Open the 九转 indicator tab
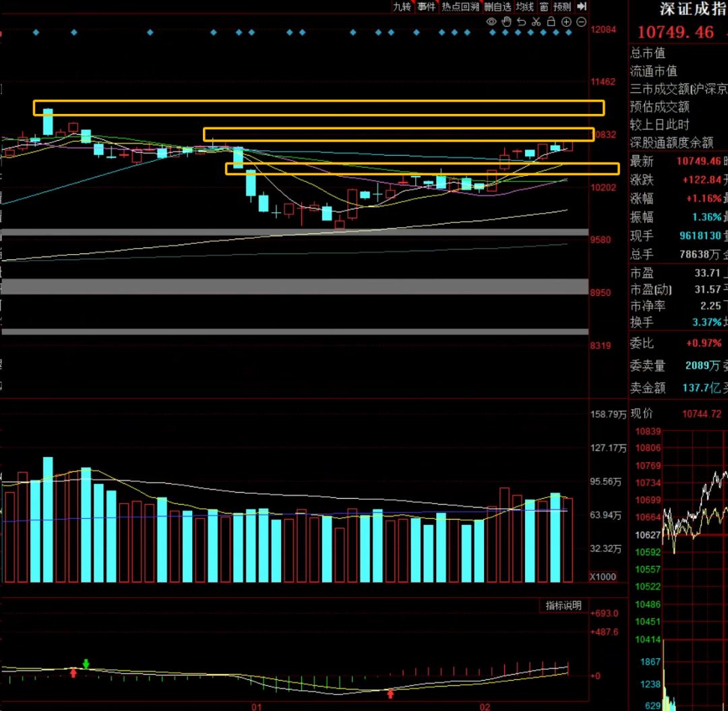The height and width of the screenshot is (711, 728). pos(402,7)
